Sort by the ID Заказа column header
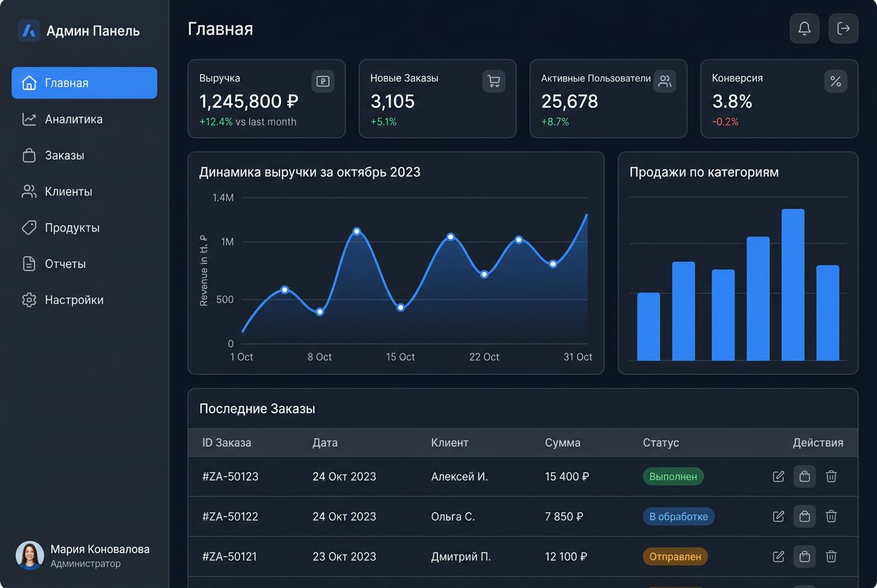Screen dimensions: 877x588 click(227, 442)
